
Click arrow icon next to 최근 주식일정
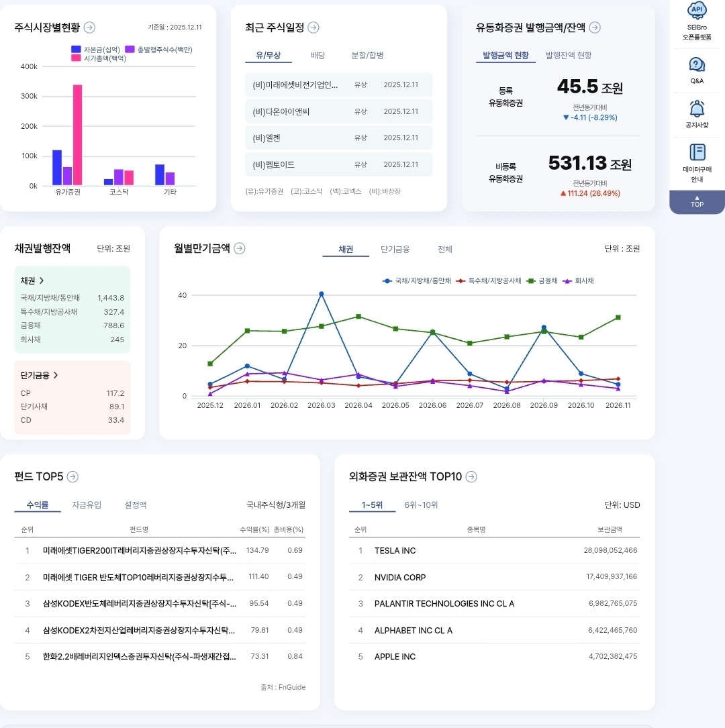tap(313, 28)
